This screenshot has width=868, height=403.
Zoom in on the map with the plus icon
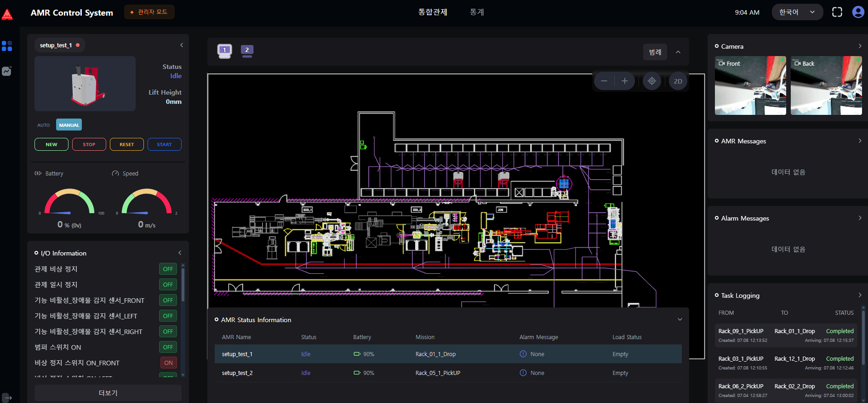point(624,81)
